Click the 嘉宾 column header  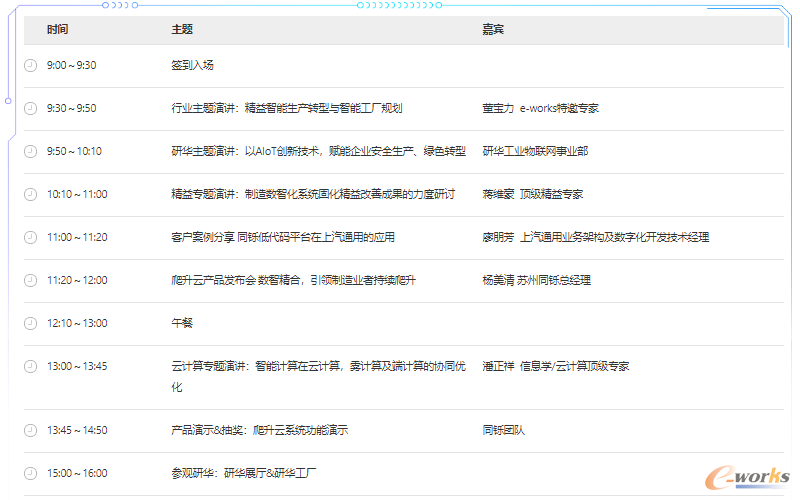[x=493, y=30]
